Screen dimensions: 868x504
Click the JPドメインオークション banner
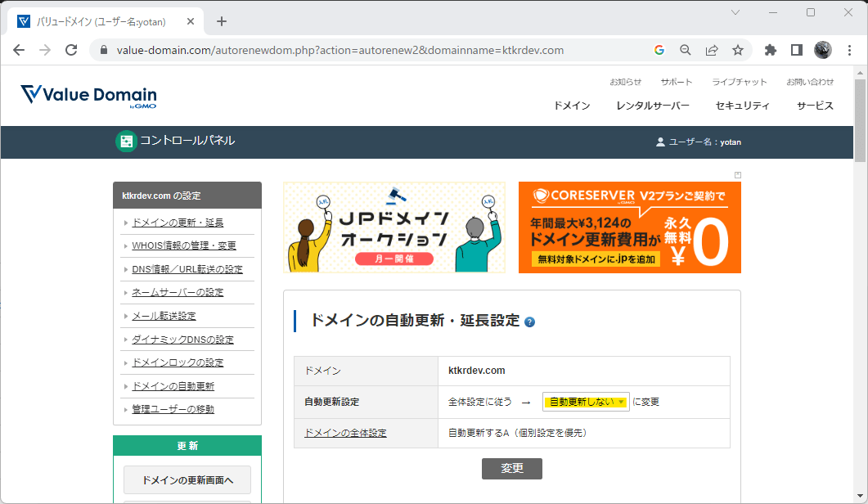click(394, 227)
